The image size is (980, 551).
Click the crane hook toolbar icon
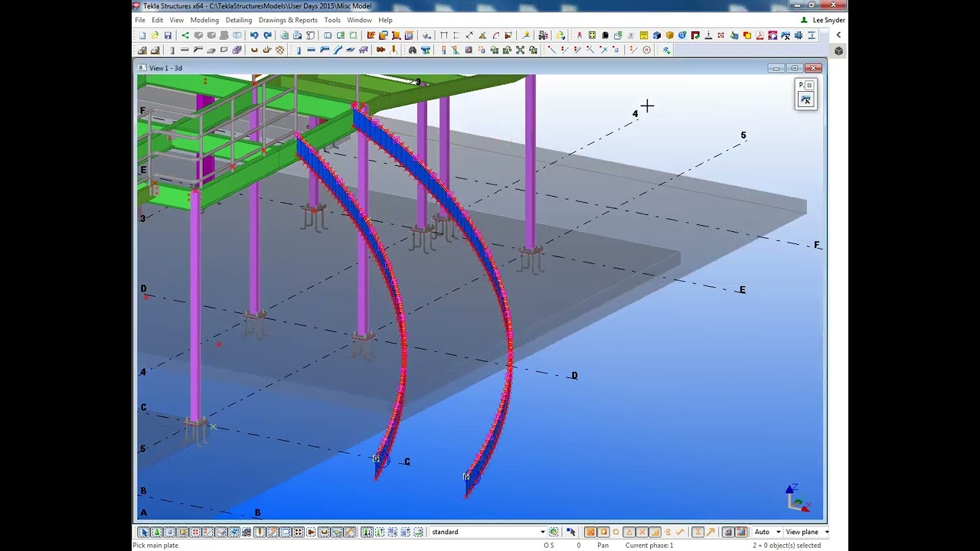709,35
